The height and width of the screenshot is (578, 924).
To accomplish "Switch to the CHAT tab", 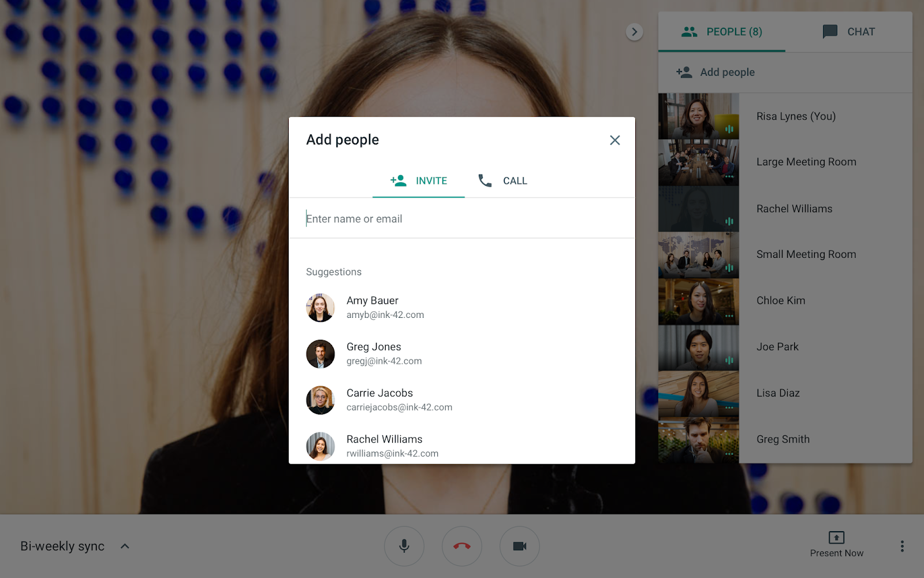I will pyautogui.click(x=860, y=32).
